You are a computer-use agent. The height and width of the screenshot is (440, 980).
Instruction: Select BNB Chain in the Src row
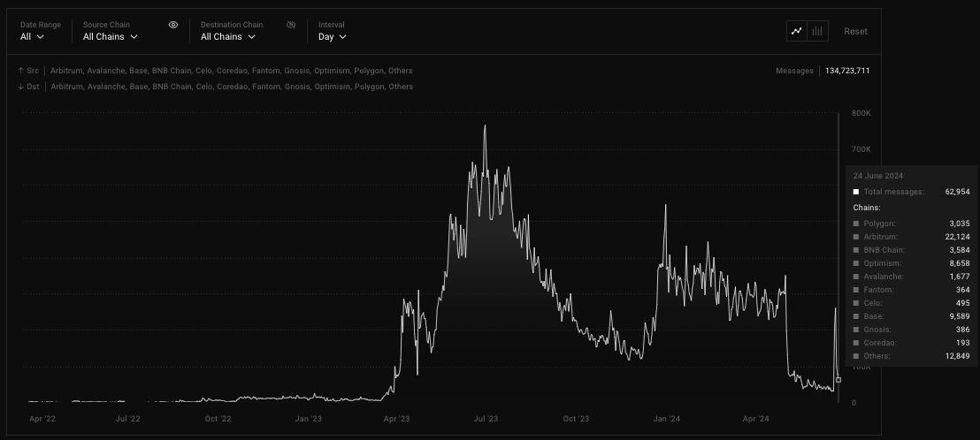pyautogui.click(x=172, y=71)
